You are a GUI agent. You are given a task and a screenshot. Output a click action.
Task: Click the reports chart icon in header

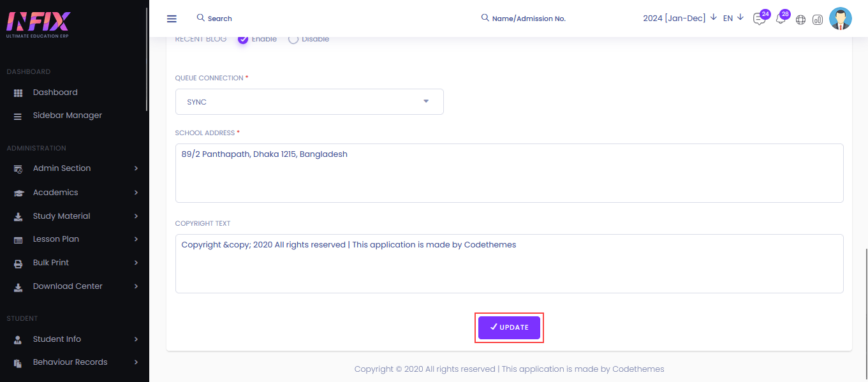[x=818, y=20]
